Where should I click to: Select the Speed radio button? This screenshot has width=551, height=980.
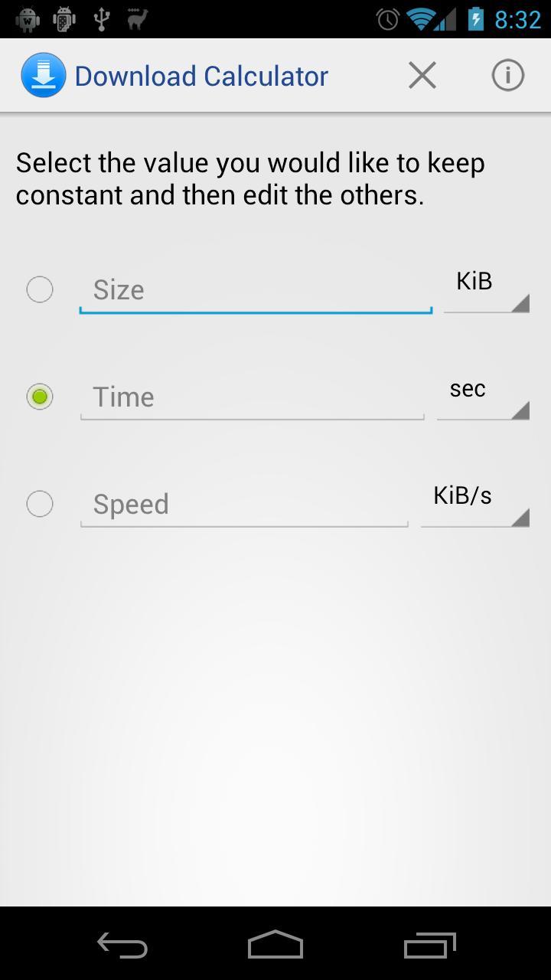(40, 504)
